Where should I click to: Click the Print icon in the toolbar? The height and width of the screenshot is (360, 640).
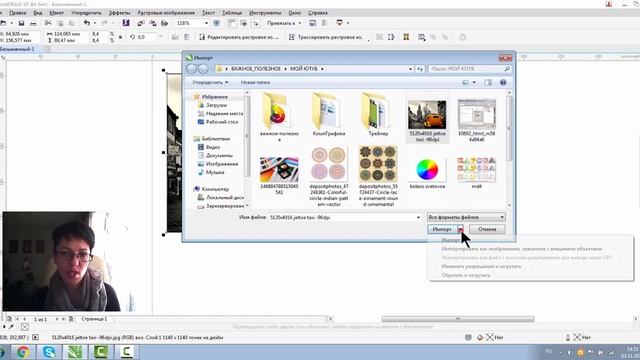tap(33, 23)
